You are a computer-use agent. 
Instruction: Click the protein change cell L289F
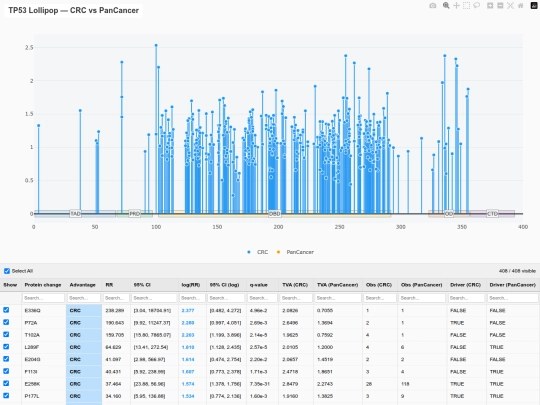(32, 347)
